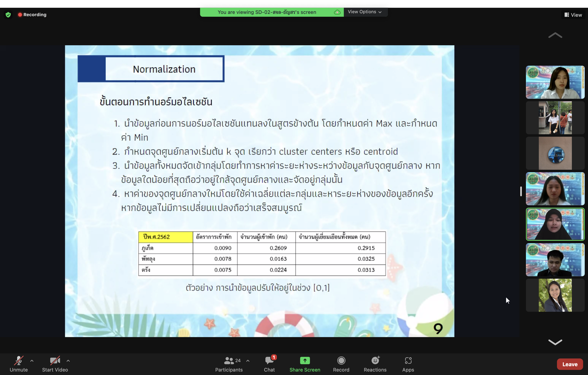This screenshot has height=375, width=588.
Task: Click the Unmute microphone icon
Action: [19, 361]
